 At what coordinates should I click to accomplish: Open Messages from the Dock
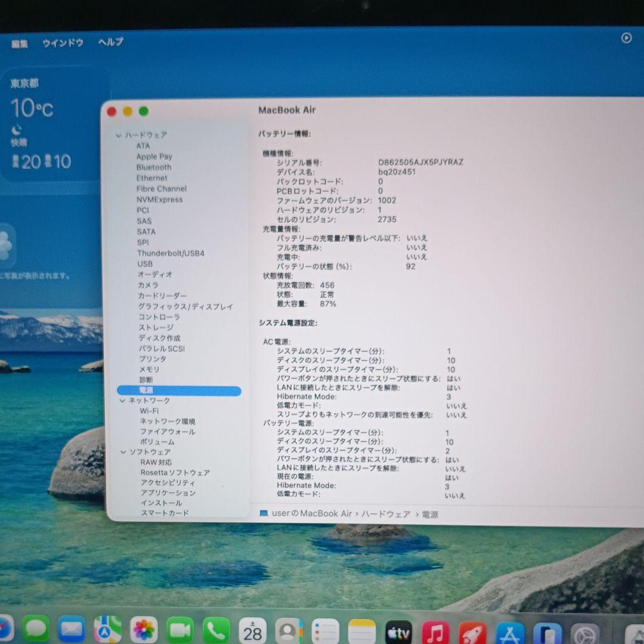tap(36, 629)
